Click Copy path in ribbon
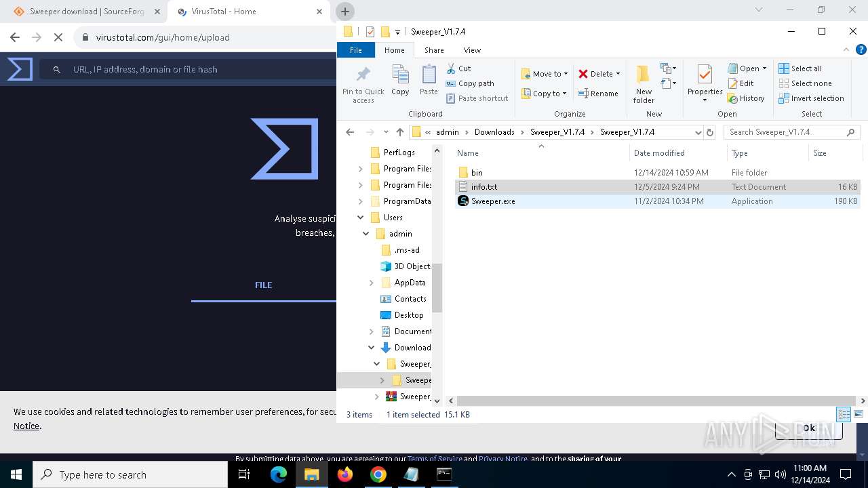 (469, 83)
